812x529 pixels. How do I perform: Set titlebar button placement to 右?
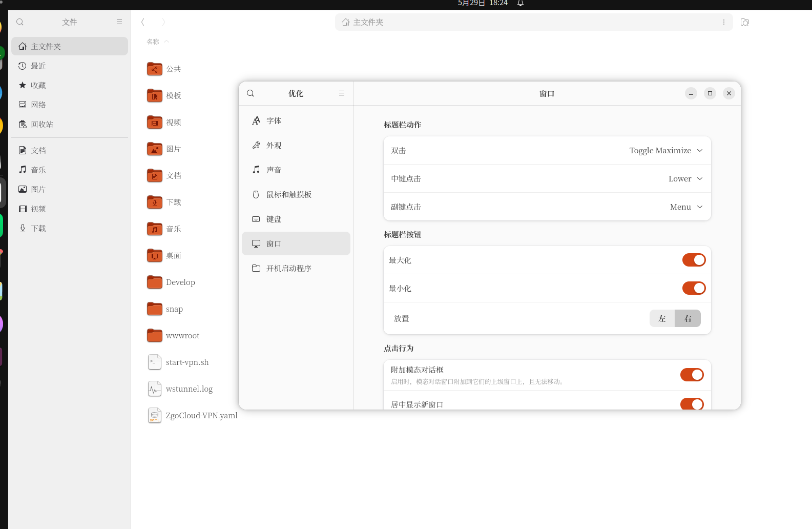[x=688, y=318]
